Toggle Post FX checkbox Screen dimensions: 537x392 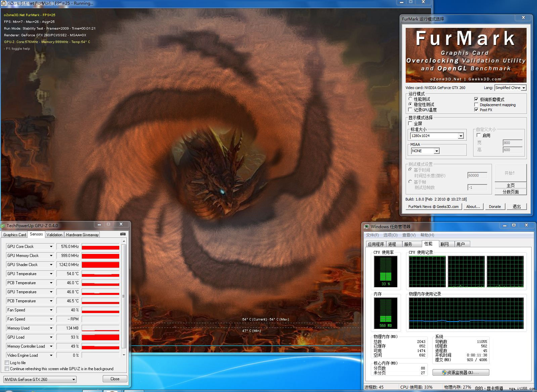[x=476, y=110]
